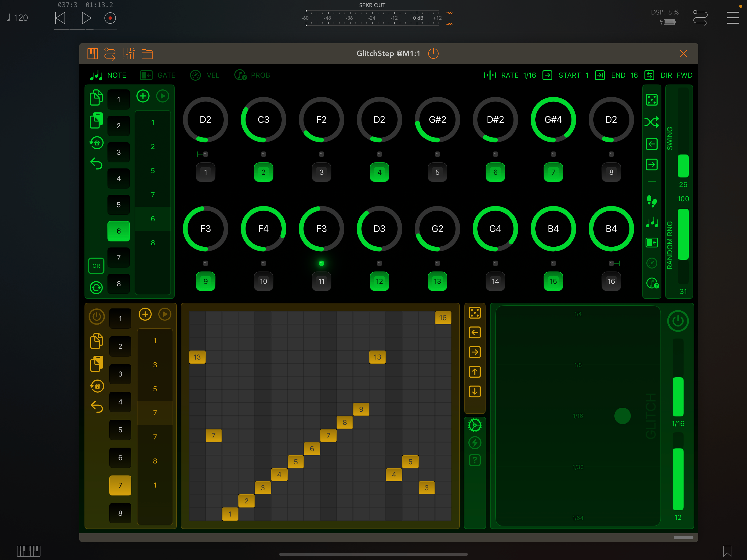Select yellow pattern 2
The height and width of the screenshot is (560, 747).
(120, 346)
